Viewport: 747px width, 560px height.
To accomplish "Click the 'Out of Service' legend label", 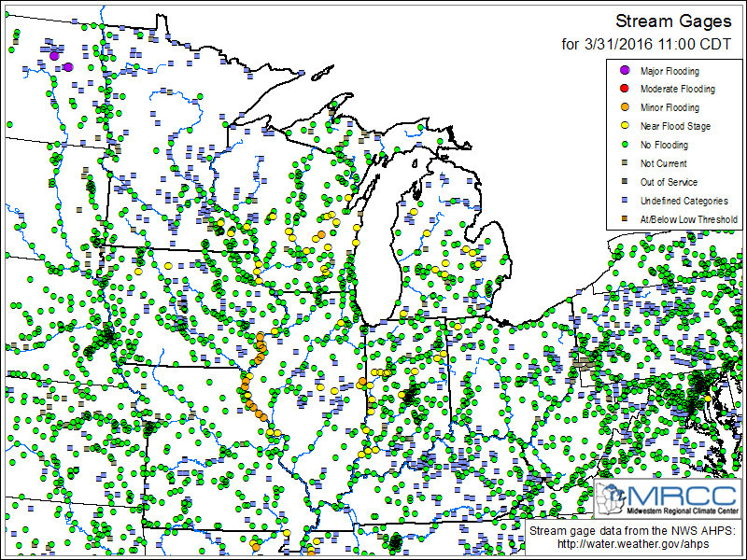I will pyautogui.click(x=669, y=182).
